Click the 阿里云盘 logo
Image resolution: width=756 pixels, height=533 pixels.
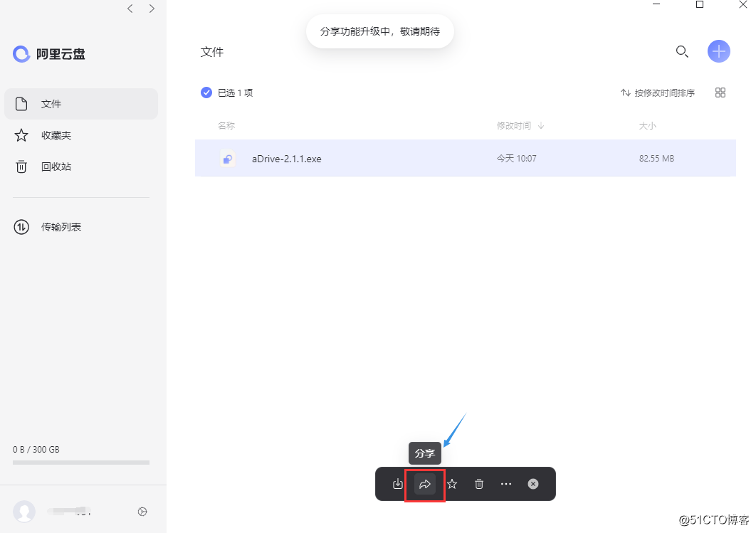click(x=49, y=54)
